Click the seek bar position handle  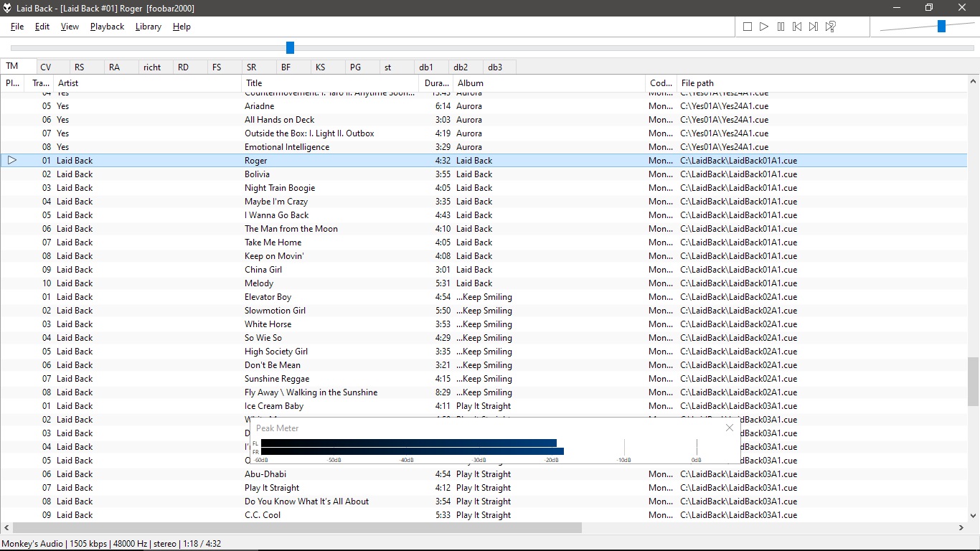click(290, 47)
